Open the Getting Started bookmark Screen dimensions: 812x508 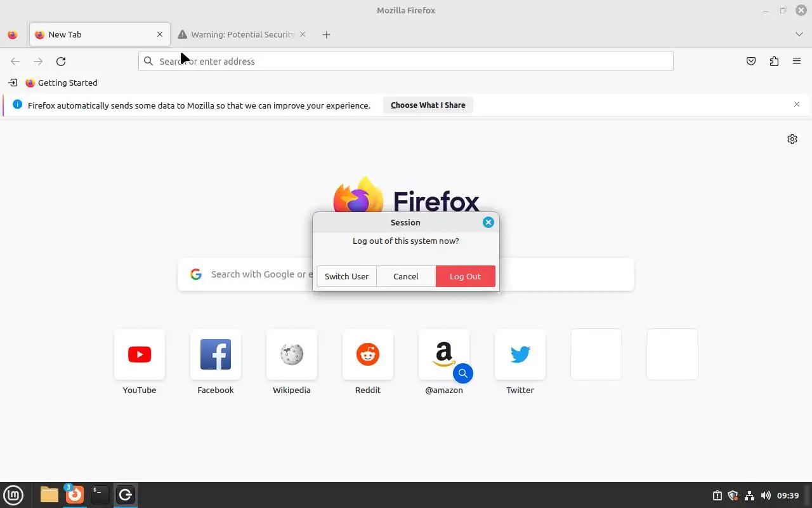[62, 83]
